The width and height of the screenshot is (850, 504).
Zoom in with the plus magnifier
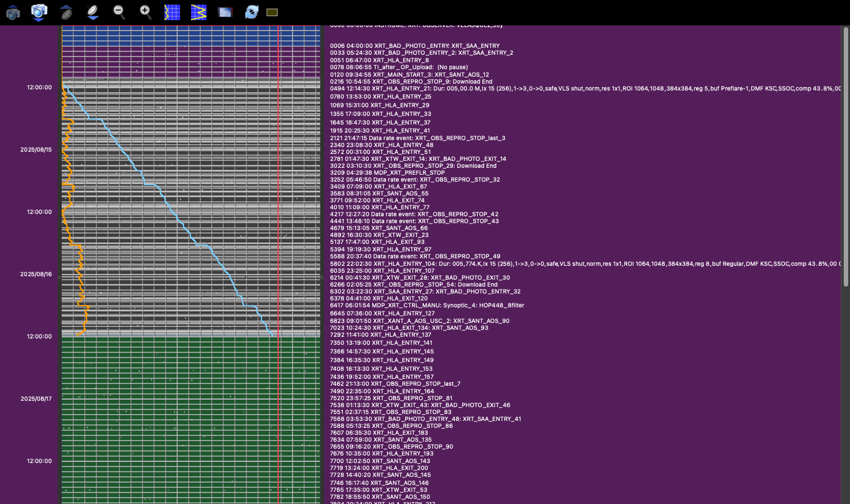pos(145,12)
